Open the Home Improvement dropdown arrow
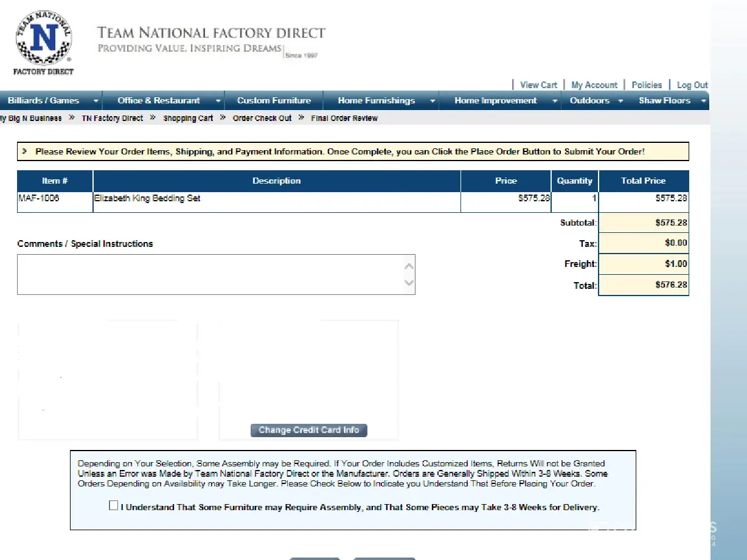 click(x=554, y=101)
